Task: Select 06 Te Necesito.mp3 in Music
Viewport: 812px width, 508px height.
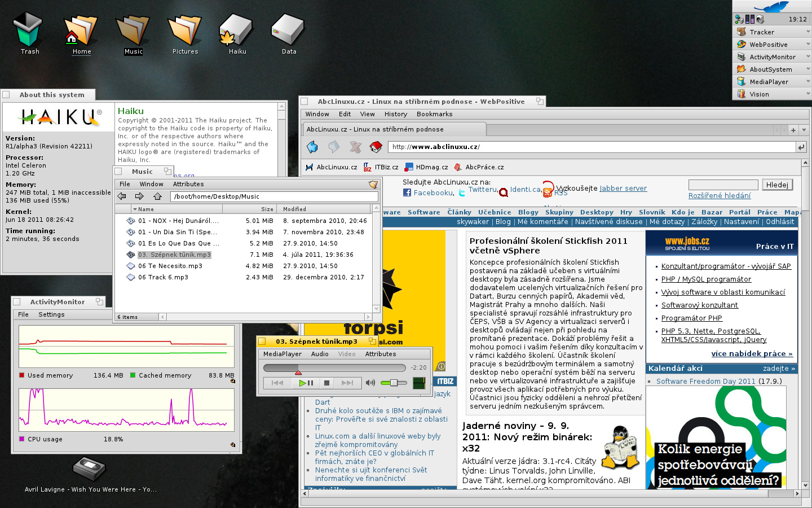Action: tap(170, 266)
